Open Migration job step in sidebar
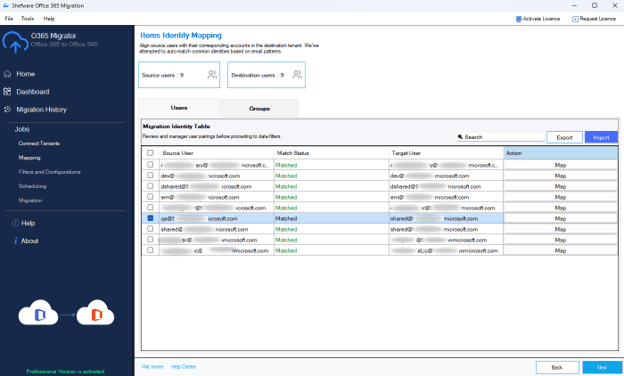 pyautogui.click(x=30, y=201)
